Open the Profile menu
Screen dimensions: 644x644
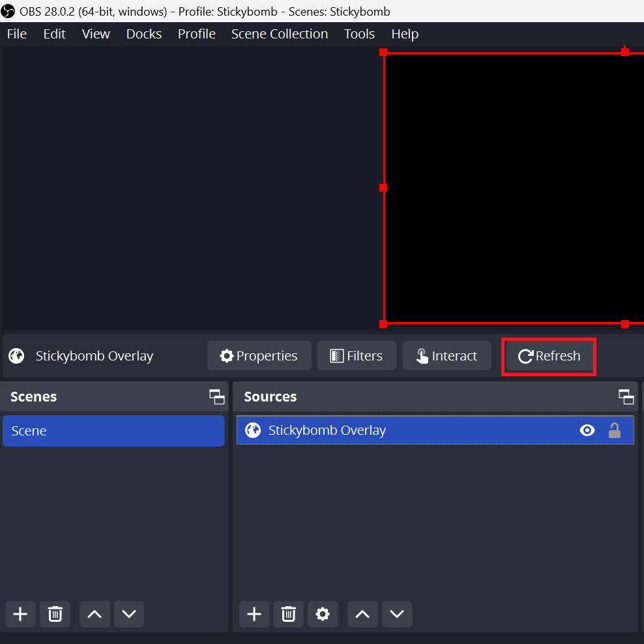click(x=196, y=34)
